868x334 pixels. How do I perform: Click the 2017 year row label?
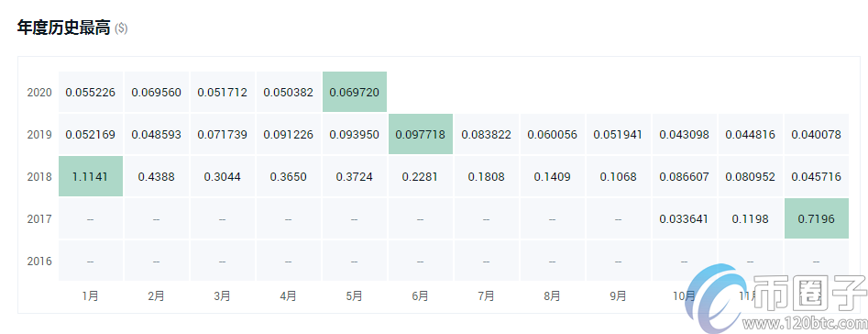[39, 218]
